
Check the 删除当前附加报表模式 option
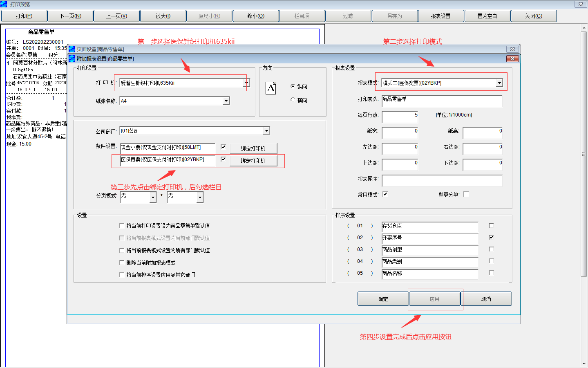[122, 263]
